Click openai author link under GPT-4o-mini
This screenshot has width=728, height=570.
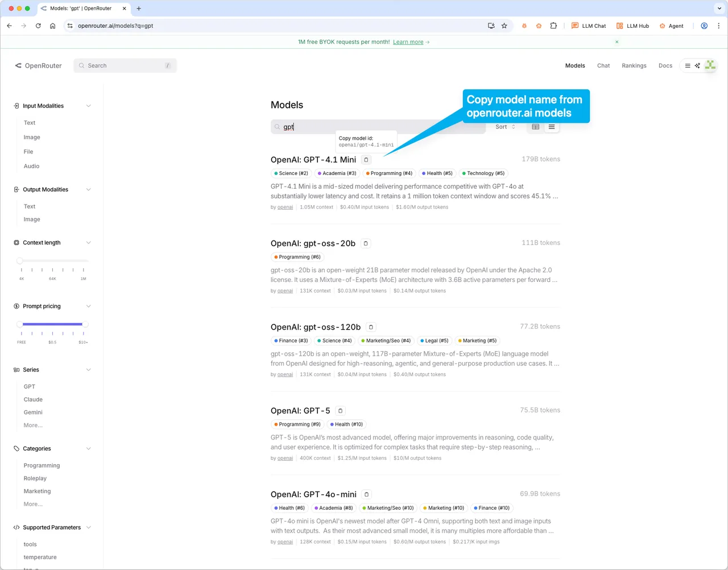285,542
